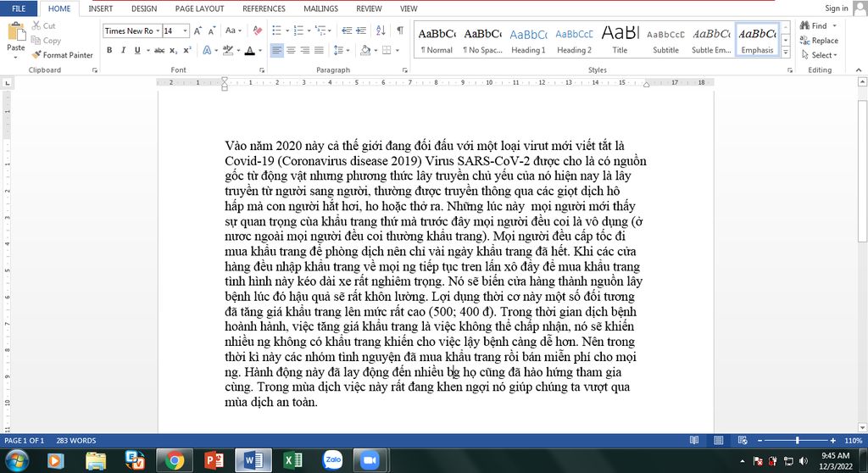Decrease font size with Shrink Font
868x473 pixels.
click(x=211, y=31)
